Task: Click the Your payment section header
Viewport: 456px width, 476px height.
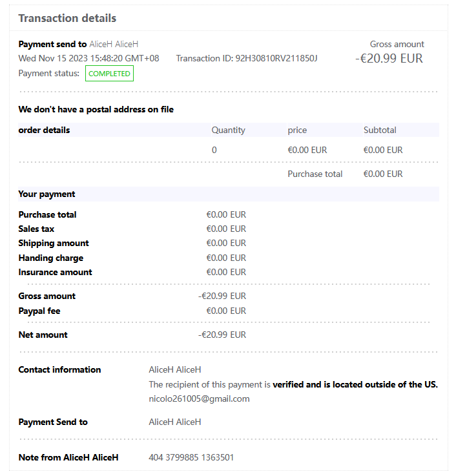Action: point(47,194)
